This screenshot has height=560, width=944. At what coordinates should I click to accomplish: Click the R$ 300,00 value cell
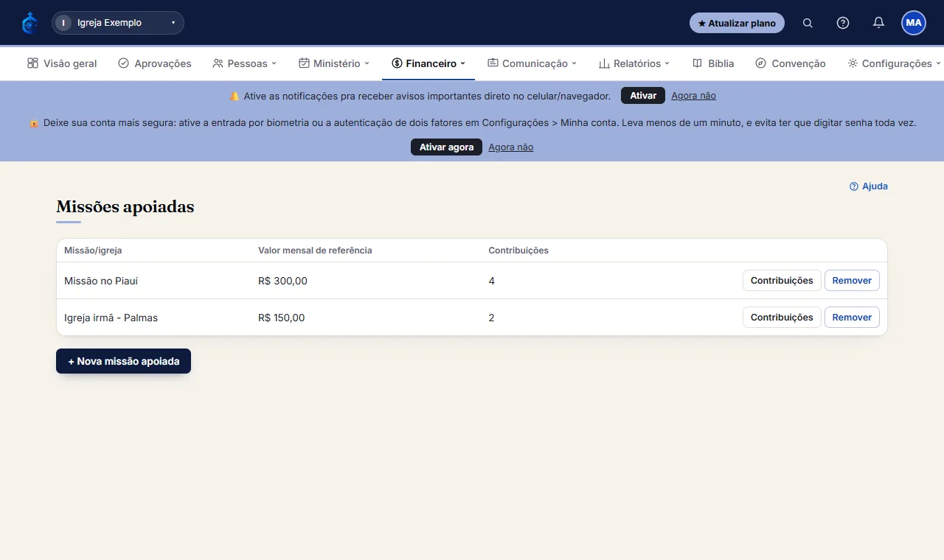[282, 281]
